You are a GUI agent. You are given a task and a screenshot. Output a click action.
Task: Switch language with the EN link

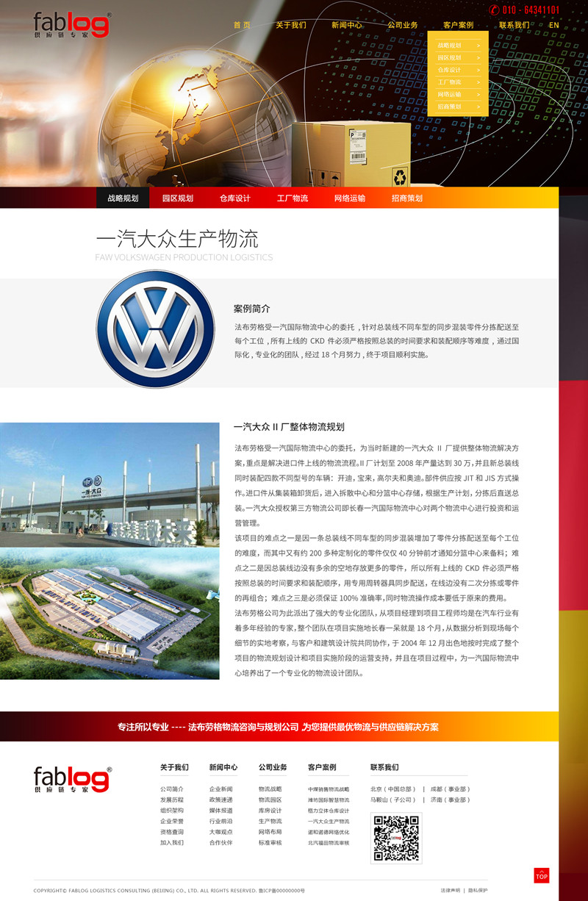tap(553, 25)
